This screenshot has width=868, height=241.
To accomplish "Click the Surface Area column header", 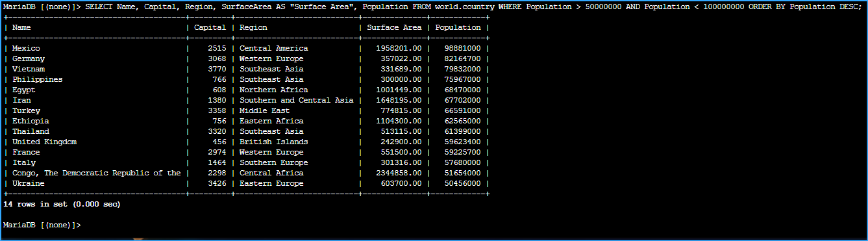I will [394, 28].
